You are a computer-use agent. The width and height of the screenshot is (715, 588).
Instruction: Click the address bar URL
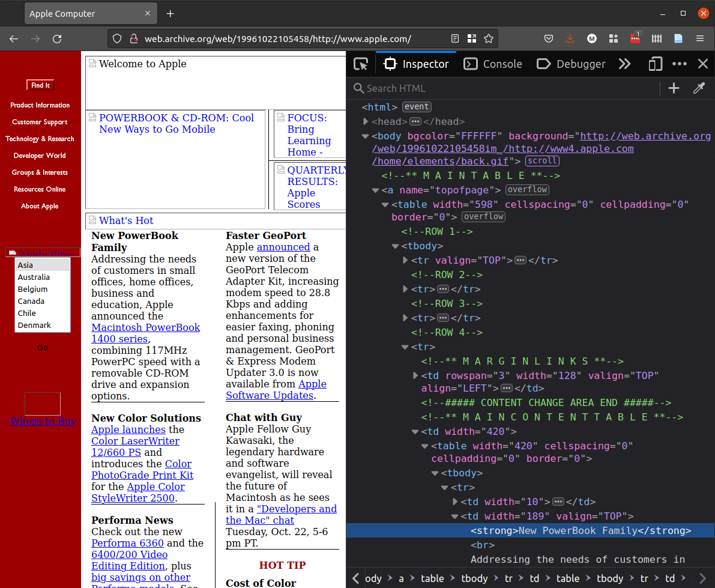[278, 39]
